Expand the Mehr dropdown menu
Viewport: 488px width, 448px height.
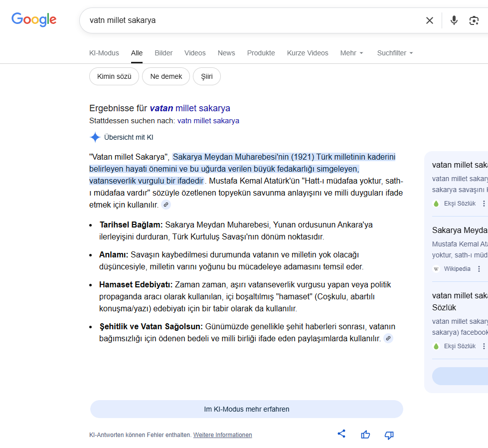(x=351, y=53)
